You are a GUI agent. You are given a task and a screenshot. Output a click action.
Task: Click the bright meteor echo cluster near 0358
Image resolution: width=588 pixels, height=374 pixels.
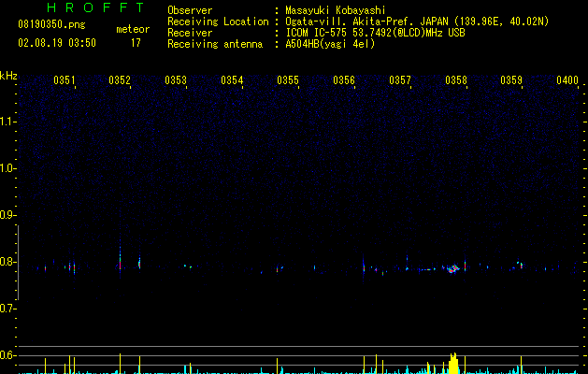tap(453, 268)
